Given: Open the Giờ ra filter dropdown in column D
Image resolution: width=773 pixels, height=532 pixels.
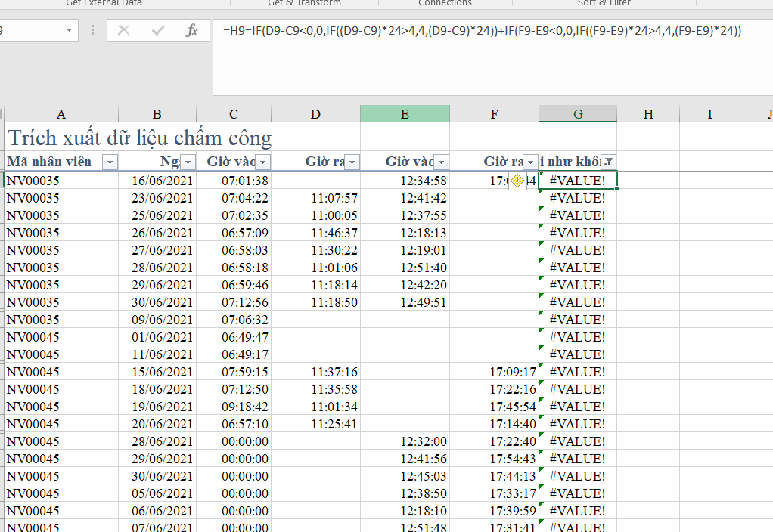Looking at the screenshot, I should click(x=352, y=162).
